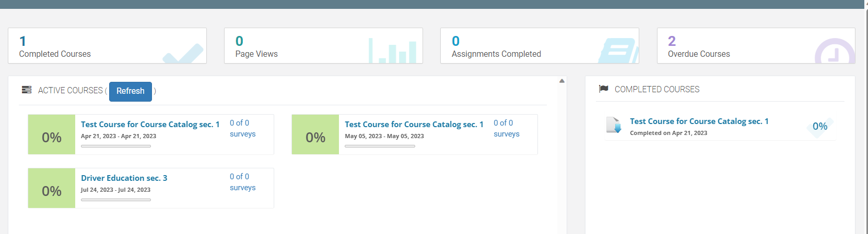
Task: Click the Overdue Courses clock icon
Action: [834, 53]
